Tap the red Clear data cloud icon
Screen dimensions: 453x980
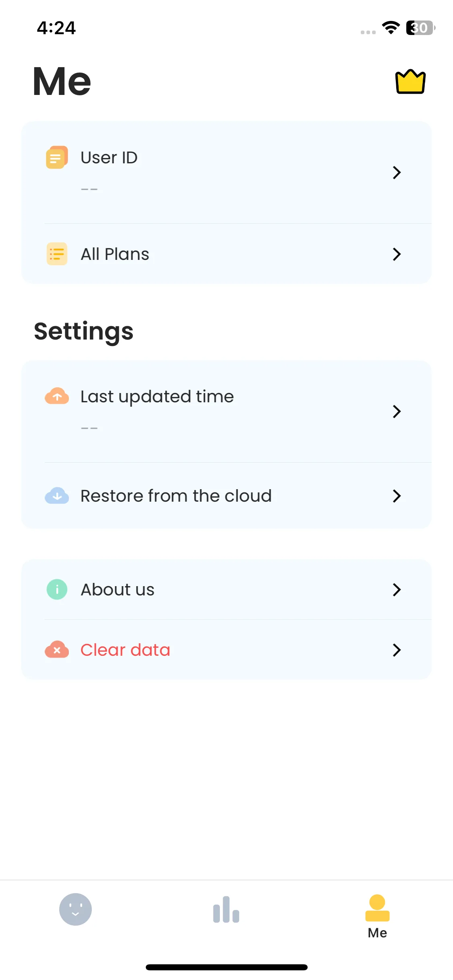tap(57, 649)
